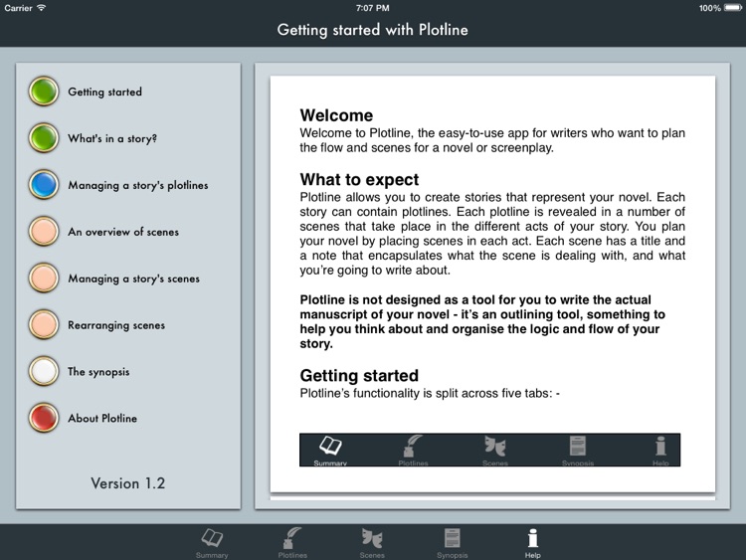746x560 pixels.
Task: Open Managing a story's plotlines topic
Action: coord(138,185)
